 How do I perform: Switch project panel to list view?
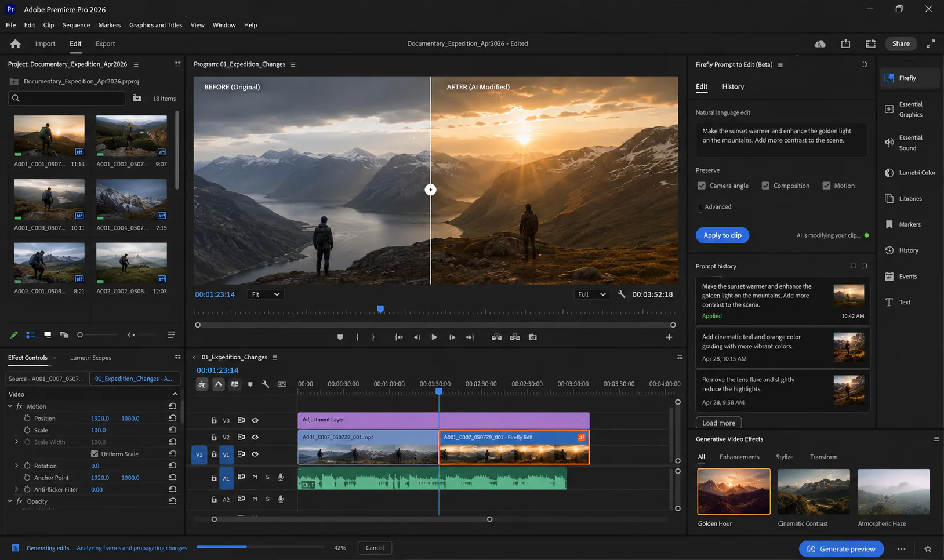pos(31,334)
